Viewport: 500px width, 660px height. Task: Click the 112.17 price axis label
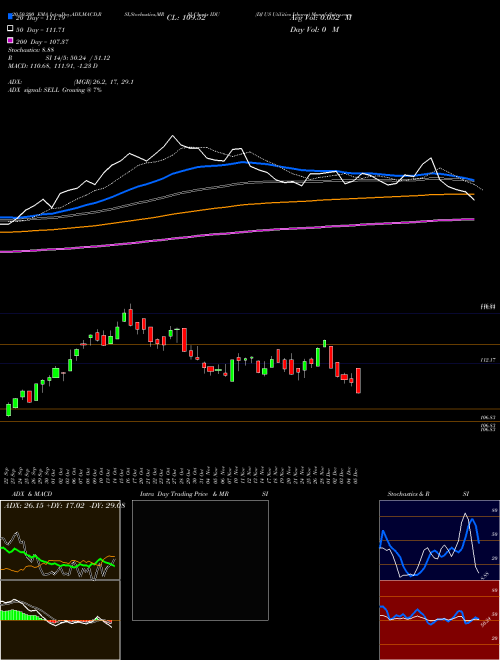coord(488,360)
